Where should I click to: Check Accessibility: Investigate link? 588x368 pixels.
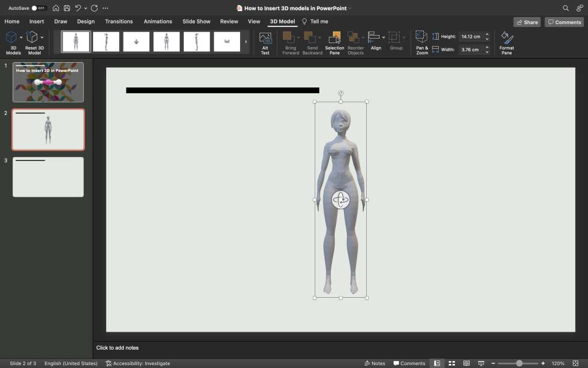138,363
